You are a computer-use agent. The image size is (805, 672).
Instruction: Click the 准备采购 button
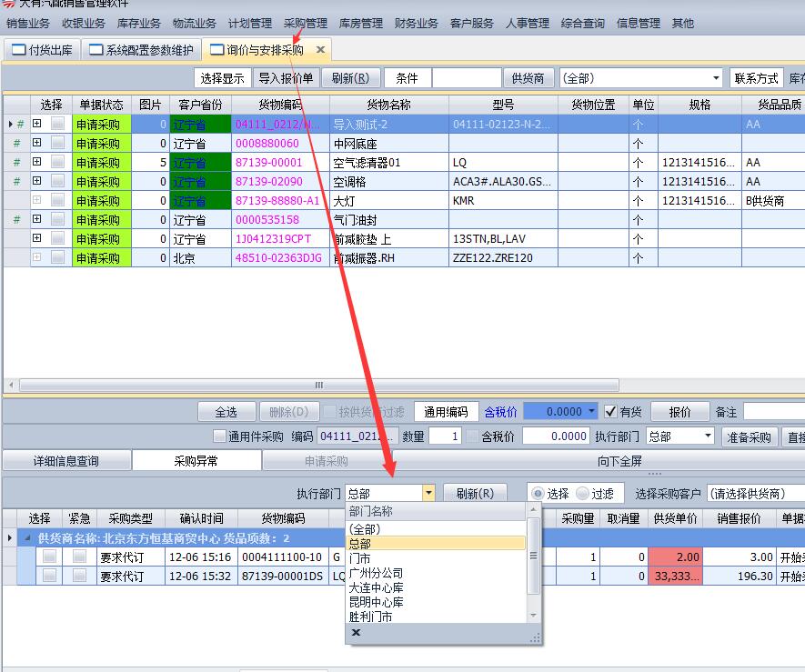pos(749,436)
